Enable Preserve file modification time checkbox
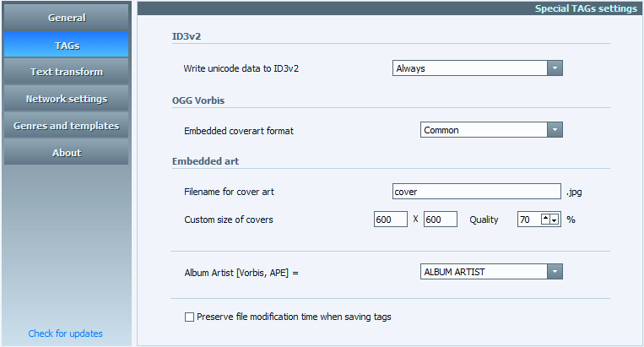644x347 pixels. coord(189,317)
